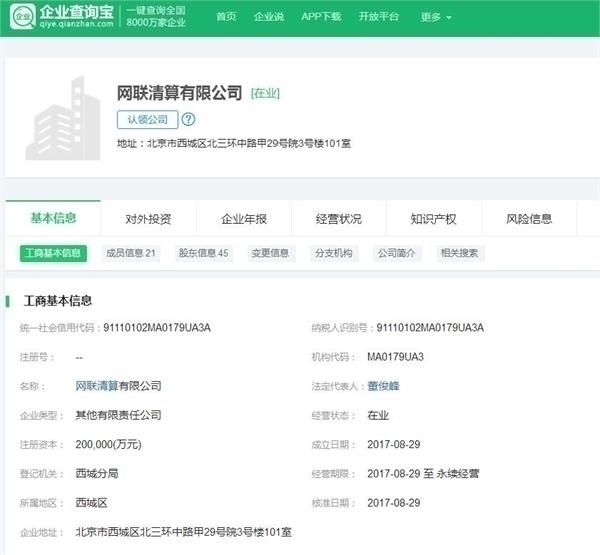
Task: Click 企业类型 value 其他有限责任公司
Action: (118, 415)
